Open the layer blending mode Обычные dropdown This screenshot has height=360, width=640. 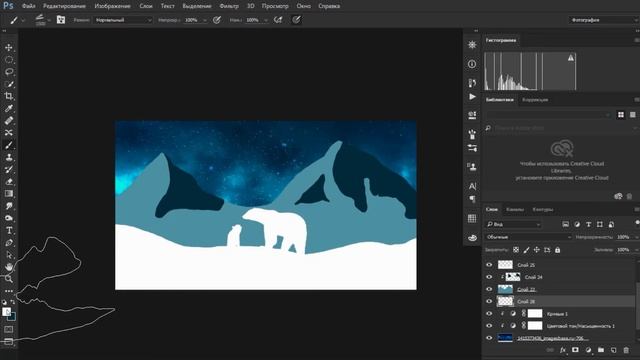[528, 237]
